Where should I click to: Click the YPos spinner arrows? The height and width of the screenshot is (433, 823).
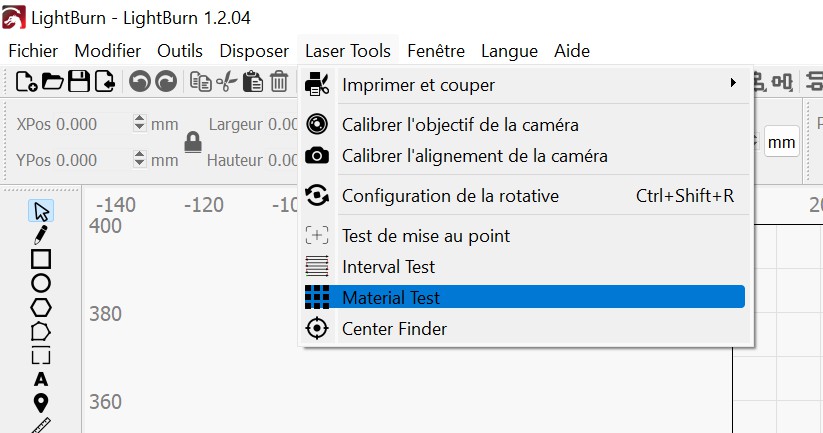[139, 159]
